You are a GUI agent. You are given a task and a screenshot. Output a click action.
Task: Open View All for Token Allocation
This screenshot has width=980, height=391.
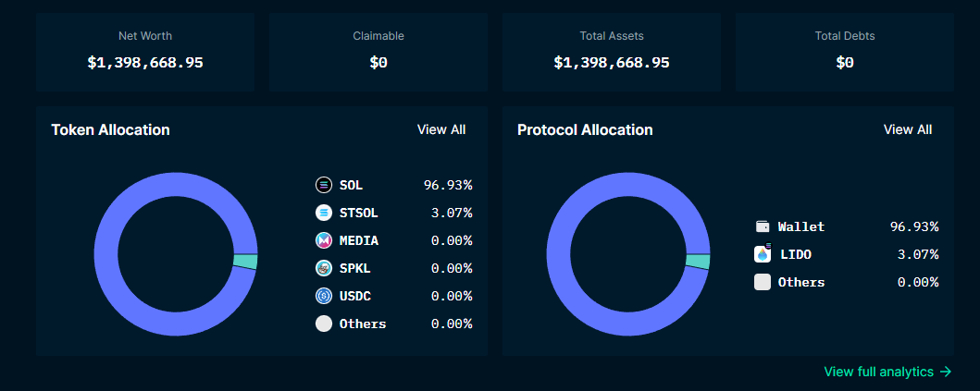441,129
